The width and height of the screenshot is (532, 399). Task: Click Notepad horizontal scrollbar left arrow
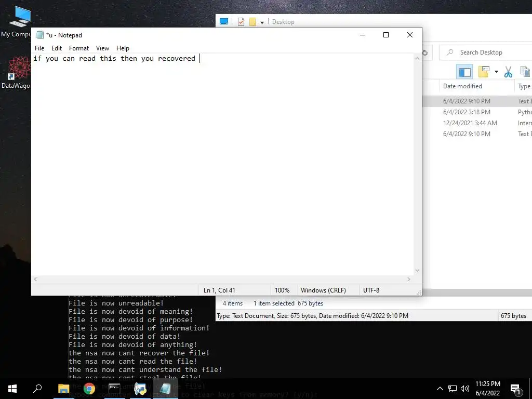pyautogui.click(x=35, y=279)
